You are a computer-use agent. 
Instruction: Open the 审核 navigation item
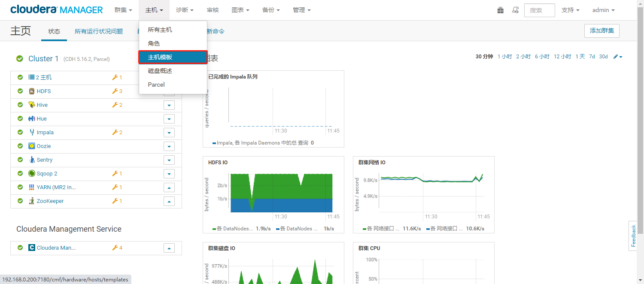[213, 10]
